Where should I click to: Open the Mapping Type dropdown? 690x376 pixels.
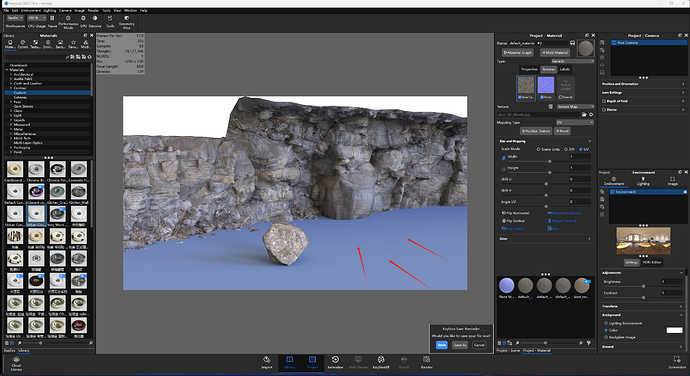[x=575, y=122]
